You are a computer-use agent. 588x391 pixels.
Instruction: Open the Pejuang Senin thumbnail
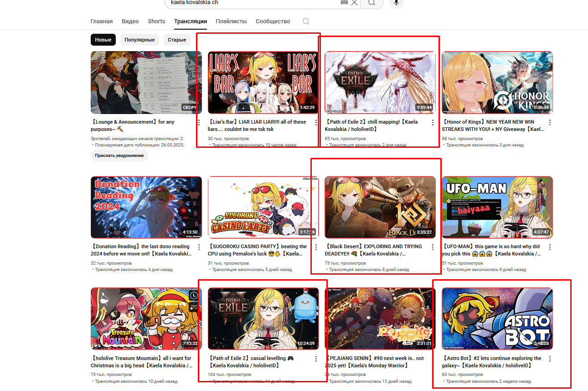(x=380, y=319)
